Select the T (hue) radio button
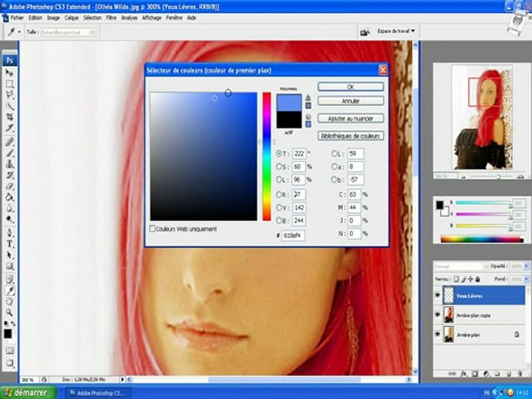This screenshot has height=399, width=532. tap(279, 154)
